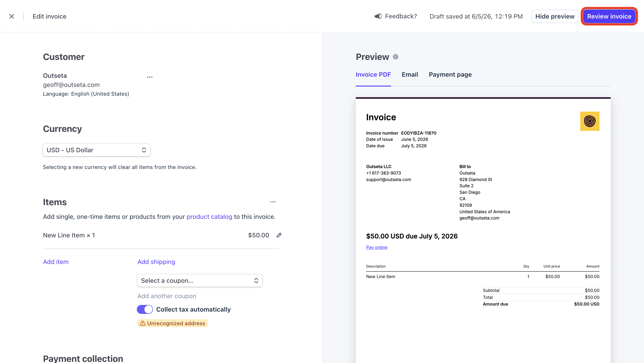
Task: Open the customer options three-dot menu
Action: 150,77
